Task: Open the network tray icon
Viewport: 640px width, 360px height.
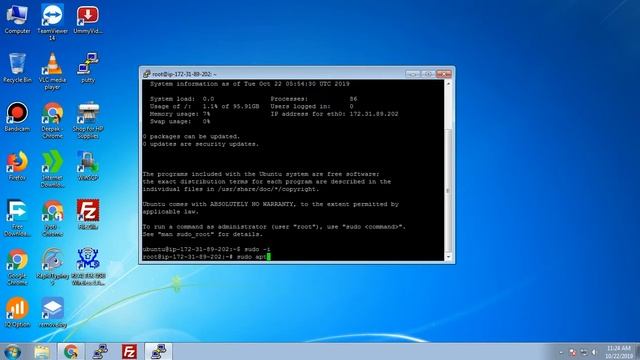Action: click(584, 352)
